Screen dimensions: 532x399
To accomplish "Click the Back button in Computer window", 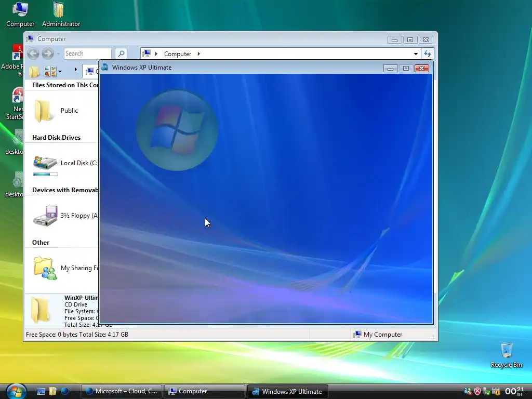I will tap(33, 54).
